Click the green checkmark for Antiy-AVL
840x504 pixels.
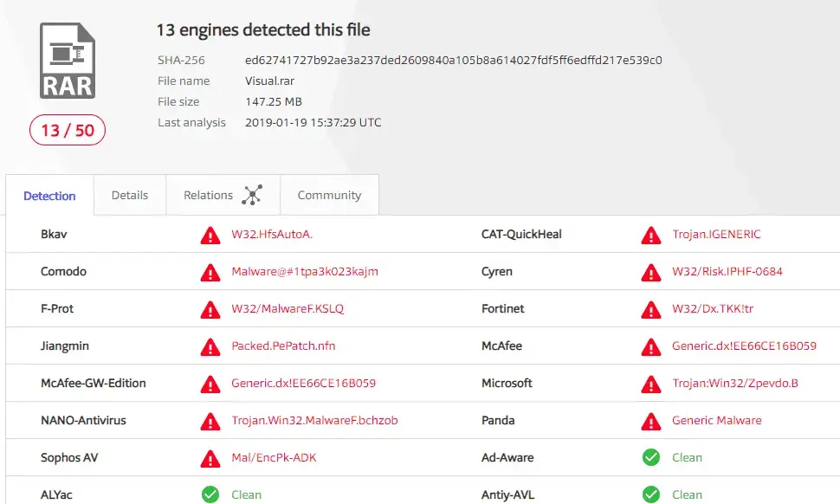(650, 494)
